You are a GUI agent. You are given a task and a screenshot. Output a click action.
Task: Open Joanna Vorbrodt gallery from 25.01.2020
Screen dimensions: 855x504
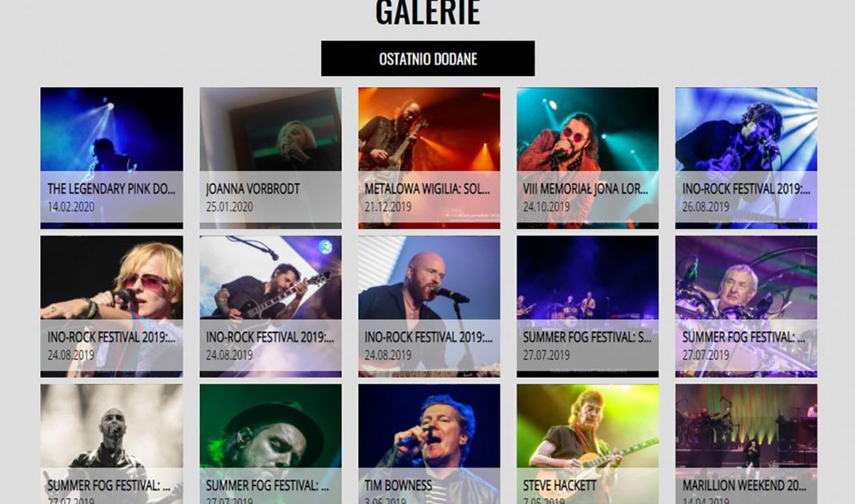point(271,158)
